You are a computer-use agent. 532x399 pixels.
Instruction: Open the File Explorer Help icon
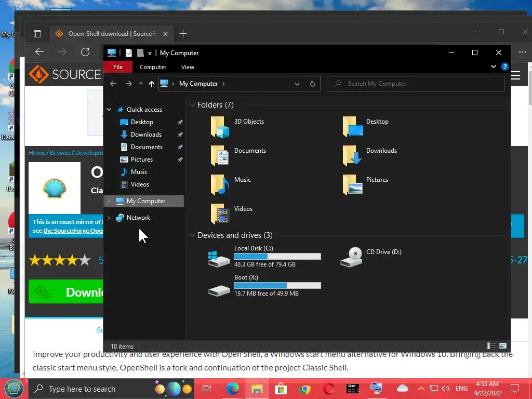click(504, 66)
